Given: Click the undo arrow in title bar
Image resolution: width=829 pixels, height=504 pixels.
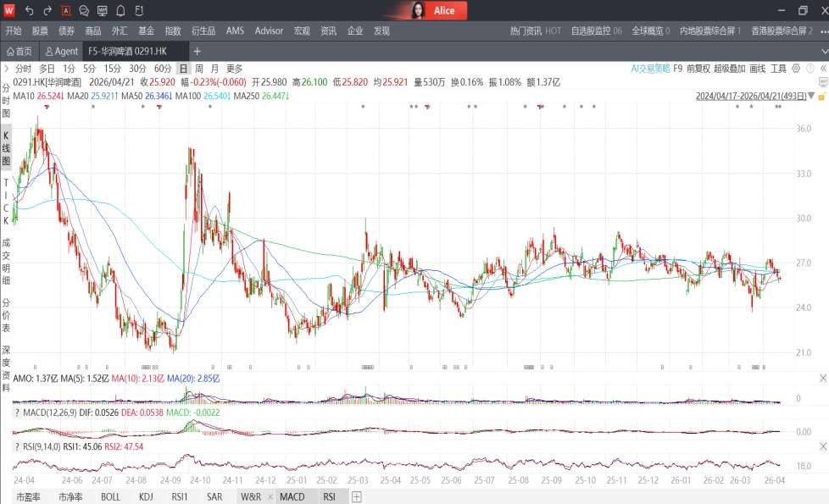Looking at the screenshot, I should click(x=29, y=11).
